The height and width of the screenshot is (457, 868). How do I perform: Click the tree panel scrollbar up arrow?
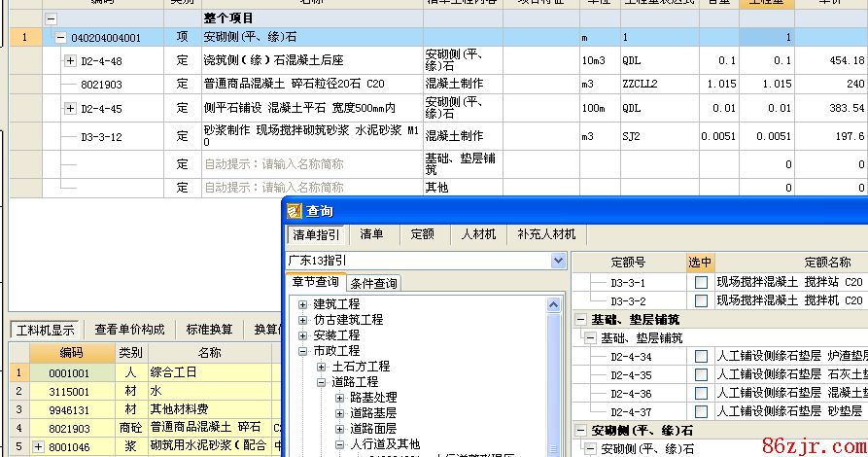pyautogui.click(x=554, y=305)
